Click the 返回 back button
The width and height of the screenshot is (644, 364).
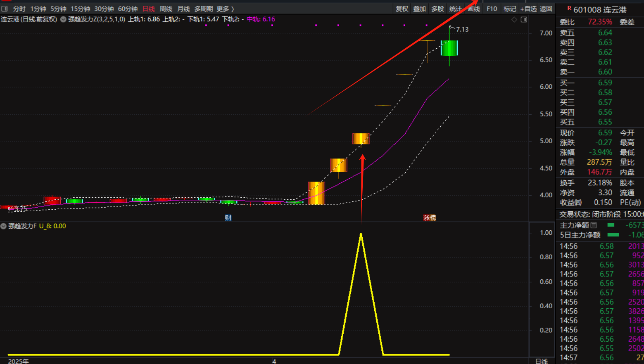[x=546, y=9]
